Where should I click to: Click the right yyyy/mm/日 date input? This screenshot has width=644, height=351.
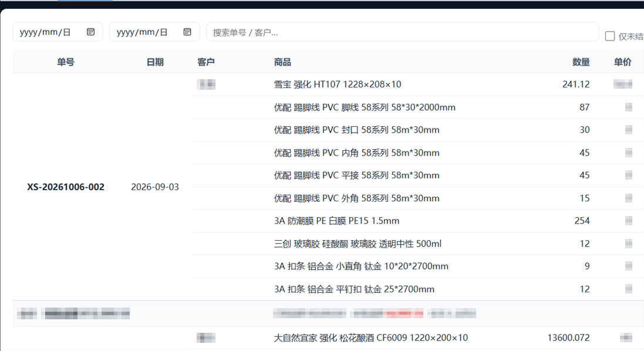(154, 32)
